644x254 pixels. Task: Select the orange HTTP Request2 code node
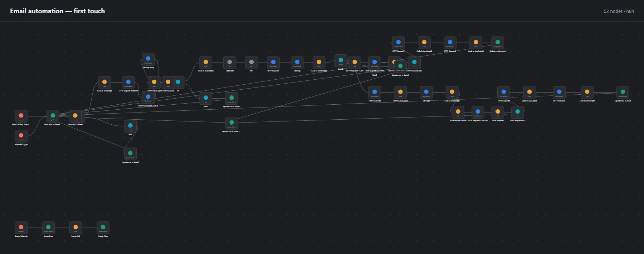click(498, 113)
